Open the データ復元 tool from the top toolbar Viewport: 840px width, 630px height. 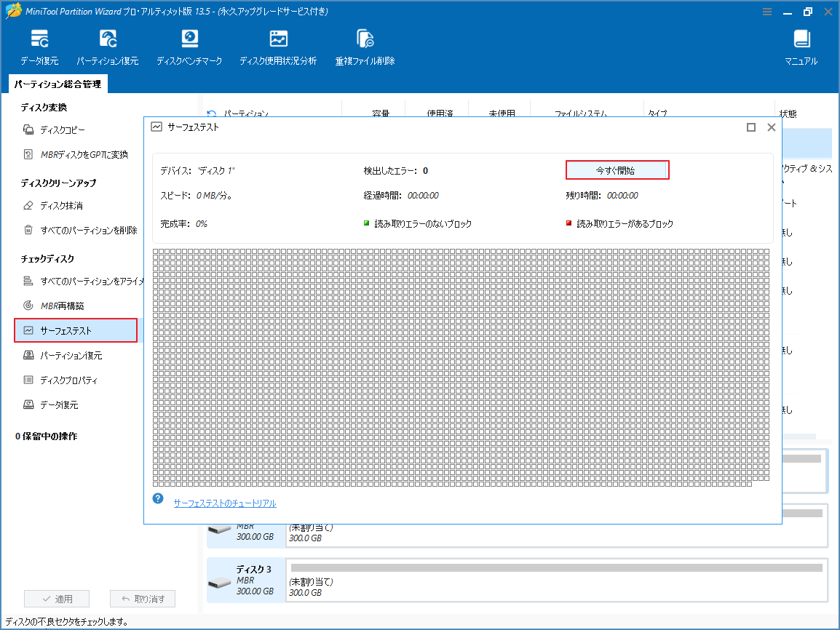pos(40,45)
